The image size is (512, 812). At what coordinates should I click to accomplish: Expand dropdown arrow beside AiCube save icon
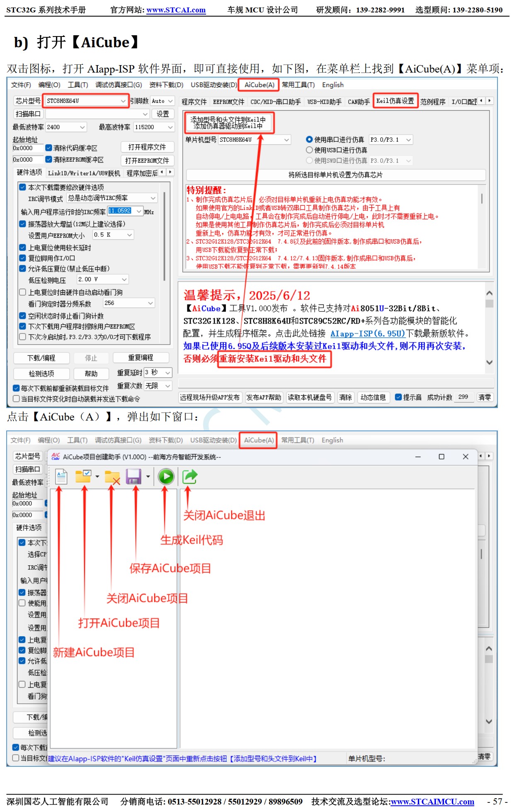[x=148, y=477]
